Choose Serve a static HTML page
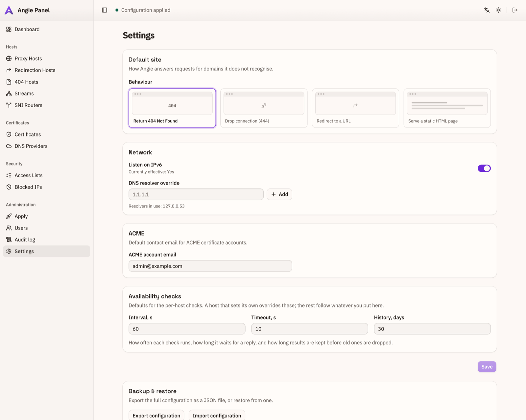This screenshot has width=526, height=420. coord(447,108)
